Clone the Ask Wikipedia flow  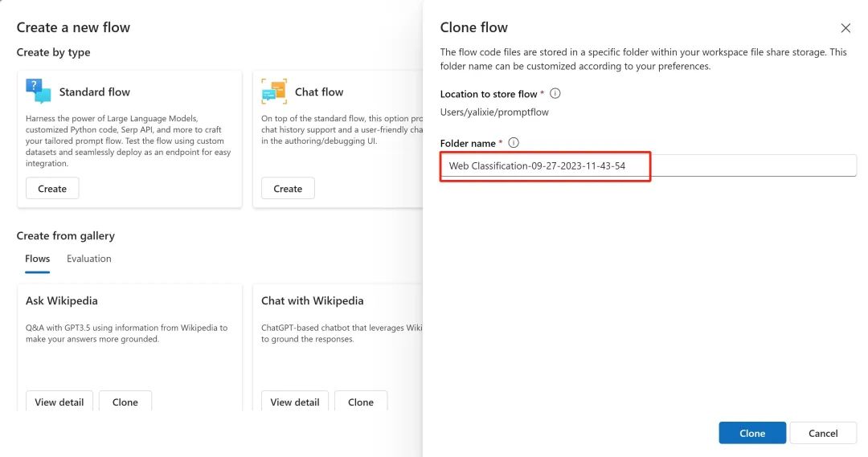point(125,402)
